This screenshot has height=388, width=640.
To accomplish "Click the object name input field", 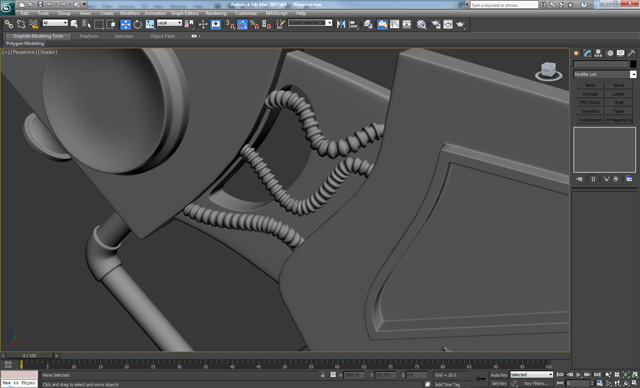I will click(601, 64).
